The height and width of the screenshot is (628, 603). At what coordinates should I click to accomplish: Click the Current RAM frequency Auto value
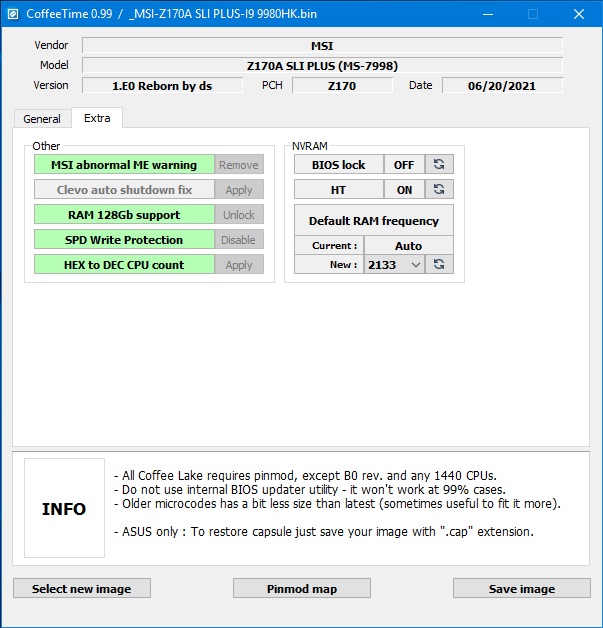coord(408,245)
